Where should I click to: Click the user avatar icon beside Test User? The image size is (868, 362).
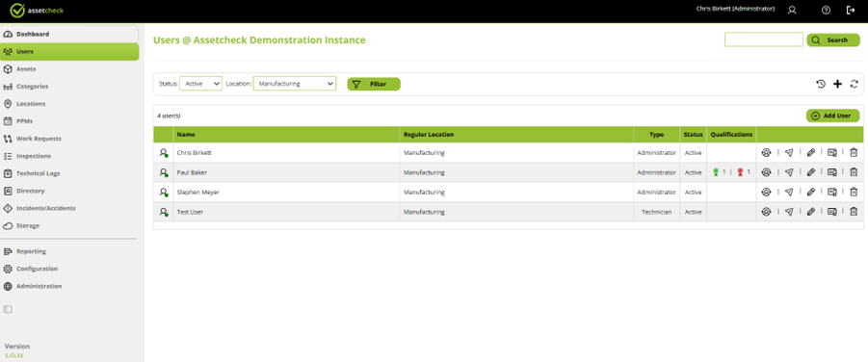164,212
